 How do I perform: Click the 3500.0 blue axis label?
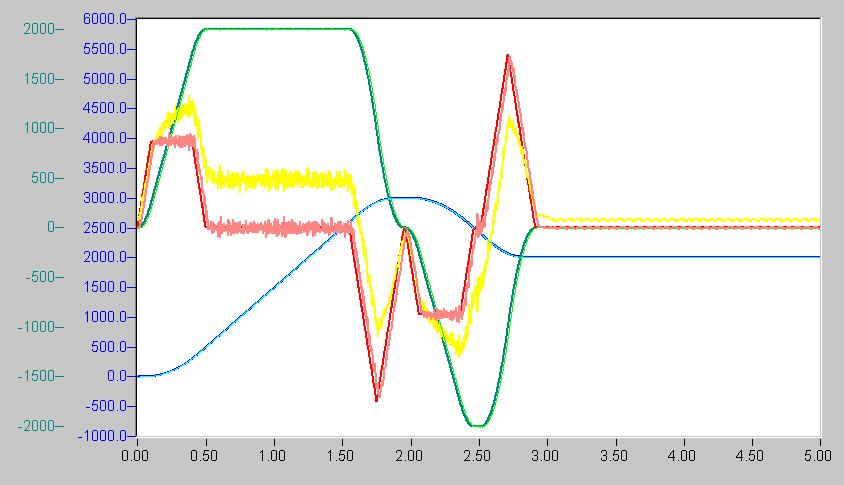click(104, 168)
